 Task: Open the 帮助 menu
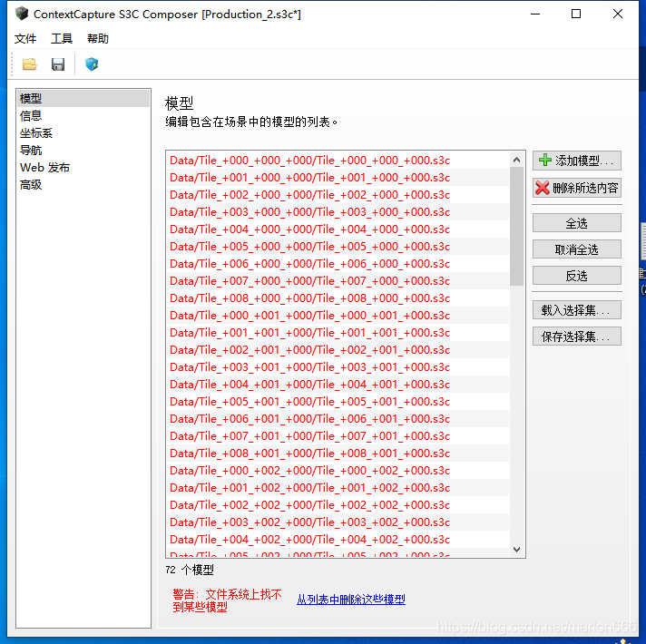click(x=98, y=39)
